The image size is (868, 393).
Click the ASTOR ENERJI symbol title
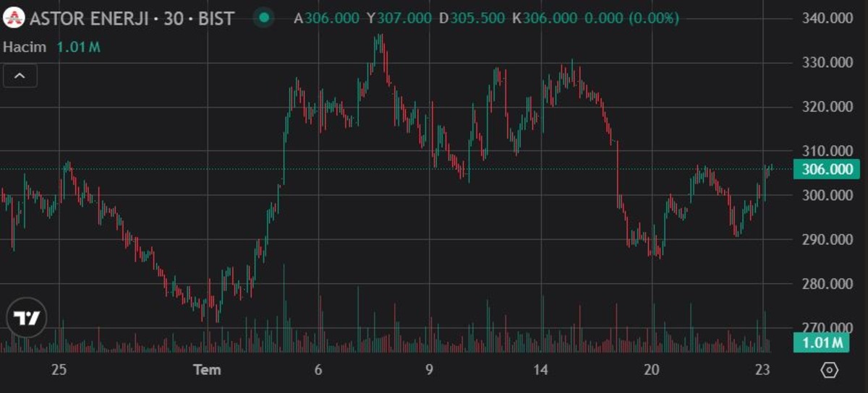coord(132,18)
